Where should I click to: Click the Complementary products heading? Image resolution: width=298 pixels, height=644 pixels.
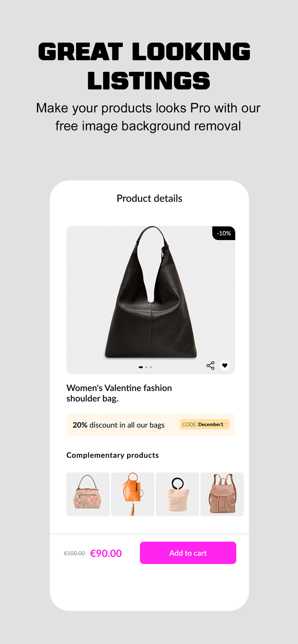pos(113,455)
